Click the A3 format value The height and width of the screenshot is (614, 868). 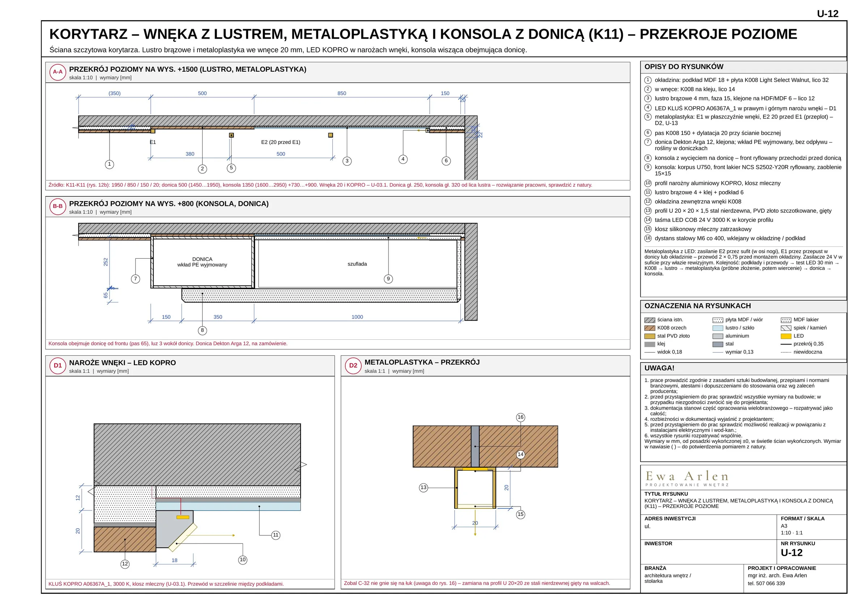pyautogui.click(x=784, y=526)
